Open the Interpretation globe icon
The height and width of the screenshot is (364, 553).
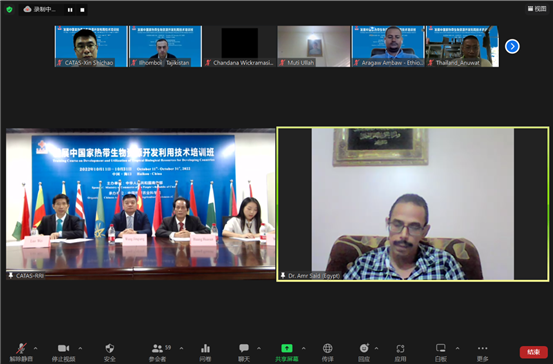[x=328, y=348]
